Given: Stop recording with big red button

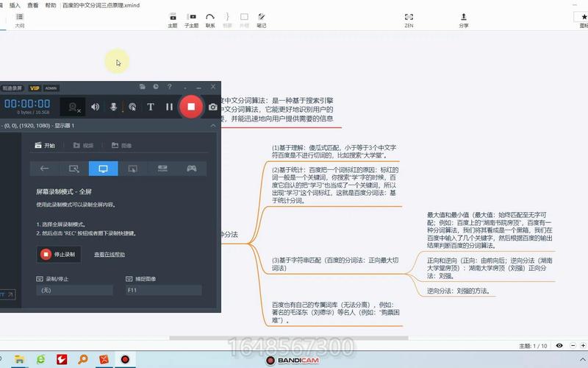Looking at the screenshot, I should pos(191,107).
